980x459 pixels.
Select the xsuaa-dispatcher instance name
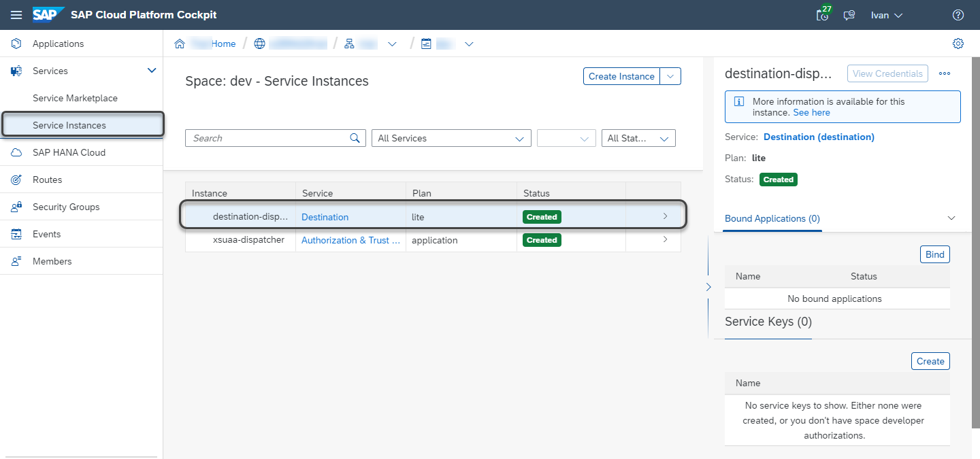248,239
